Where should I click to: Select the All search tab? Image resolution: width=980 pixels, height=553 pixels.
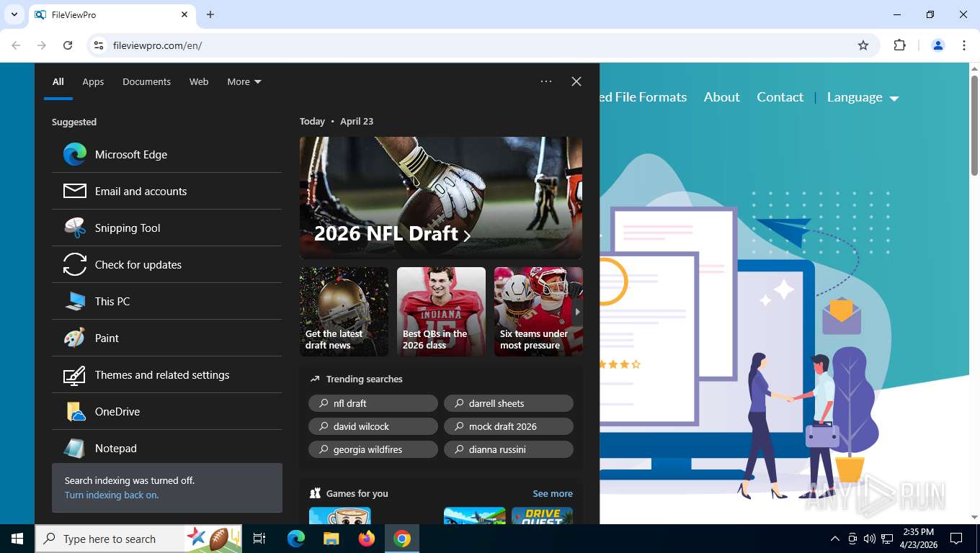(58, 81)
